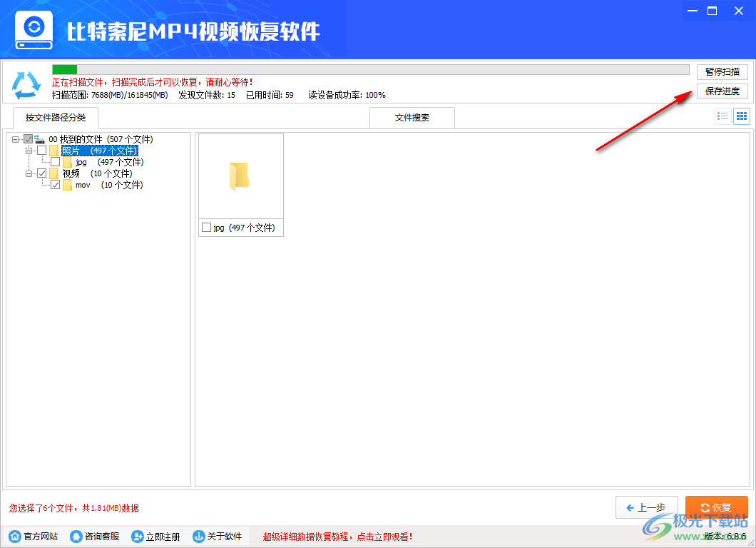
Task: Click the 咨询客服 support icon
Action: (x=76, y=537)
